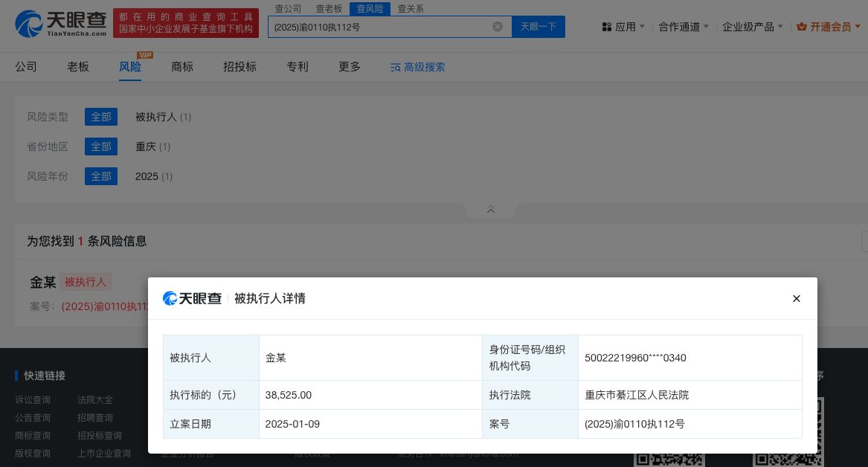Expand the 企业级产品 dropdown

[x=752, y=27]
